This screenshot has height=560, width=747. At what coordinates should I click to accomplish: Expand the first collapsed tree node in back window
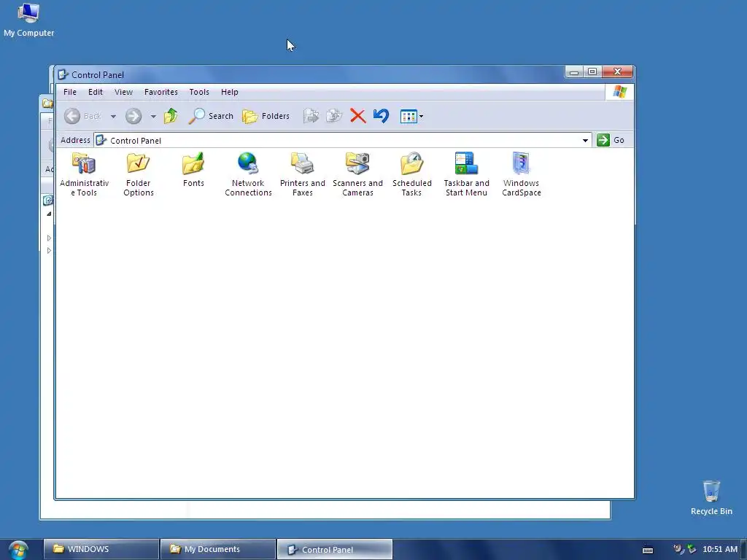49,238
